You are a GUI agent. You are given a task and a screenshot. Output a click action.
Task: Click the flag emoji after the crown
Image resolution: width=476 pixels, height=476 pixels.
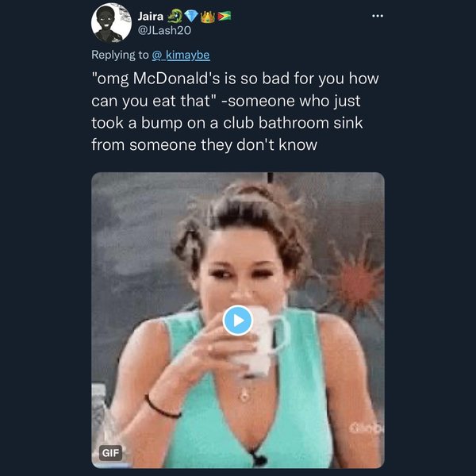click(225, 16)
